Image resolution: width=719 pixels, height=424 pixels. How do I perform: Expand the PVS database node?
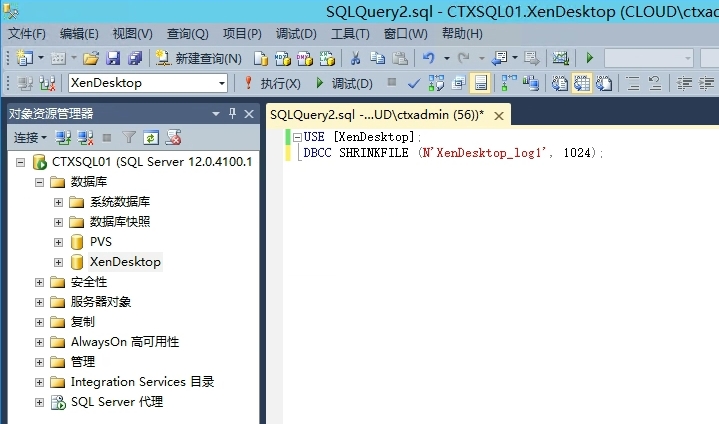point(58,242)
